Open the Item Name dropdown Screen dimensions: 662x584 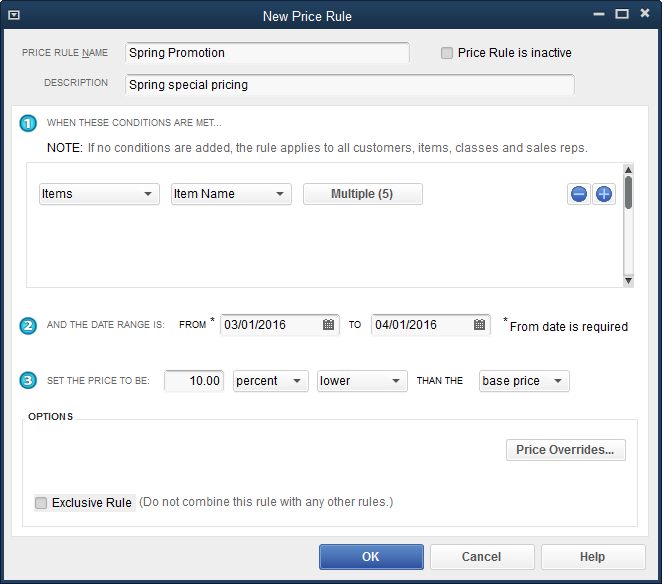(x=231, y=194)
